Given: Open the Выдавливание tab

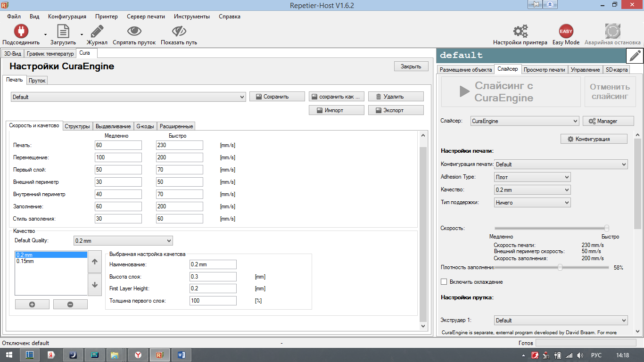Looking at the screenshot, I should coord(113,126).
